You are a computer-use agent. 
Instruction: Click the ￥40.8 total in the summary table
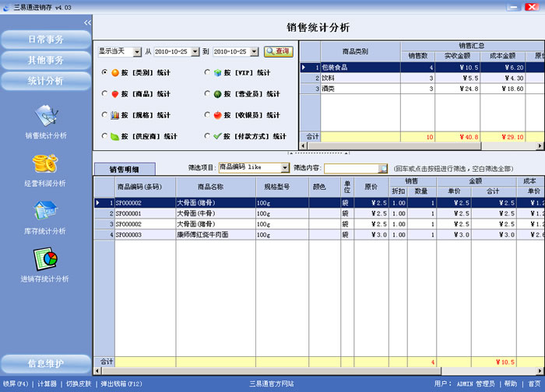pos(458,137)
